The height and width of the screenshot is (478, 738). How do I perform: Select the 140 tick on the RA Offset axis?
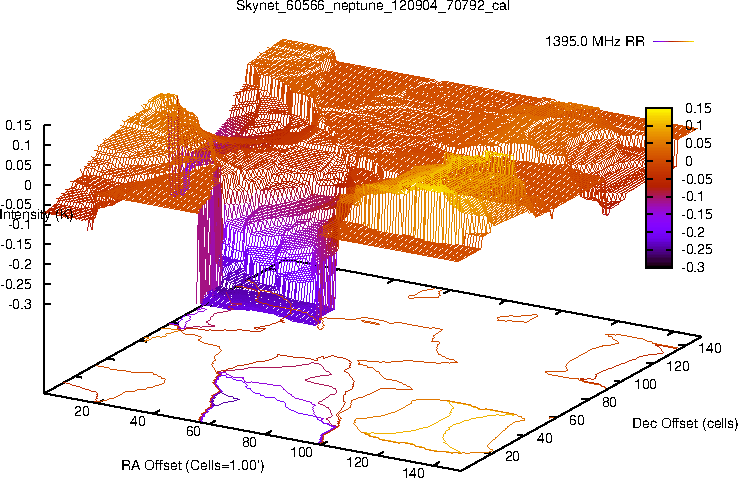[x=413, y=472]
